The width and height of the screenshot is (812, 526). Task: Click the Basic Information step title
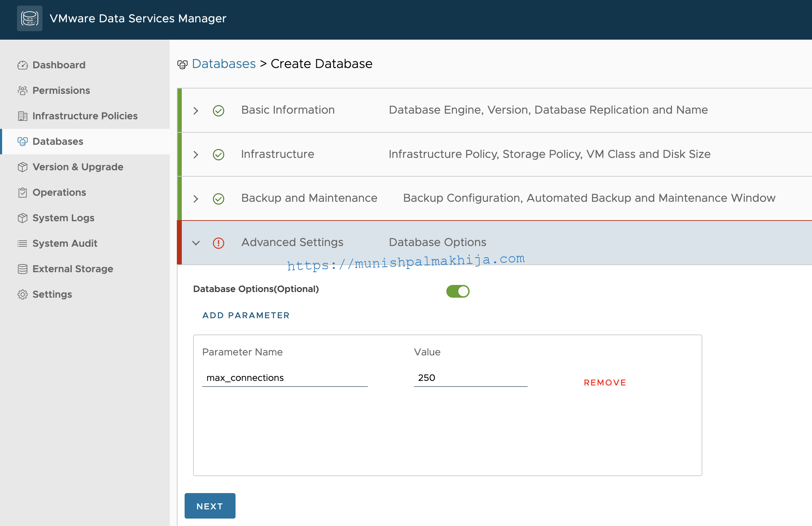[x=288, y=110]
